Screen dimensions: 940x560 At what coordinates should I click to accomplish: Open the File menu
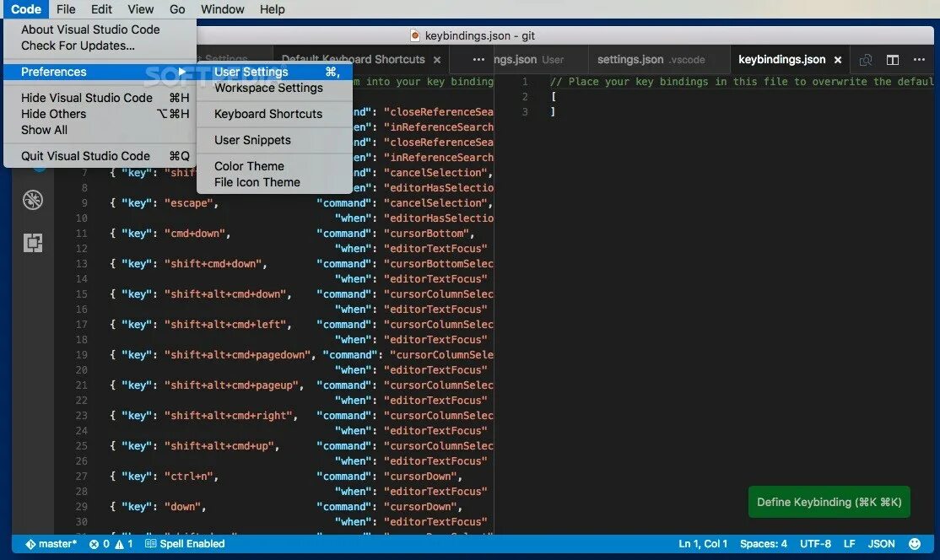click(66, 9)
